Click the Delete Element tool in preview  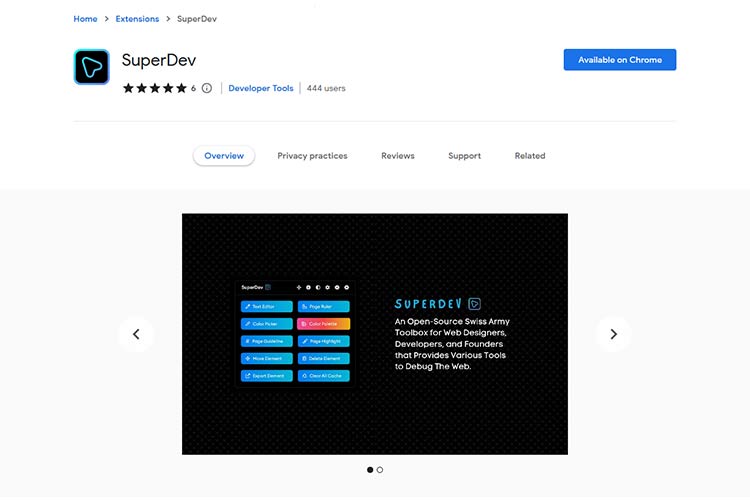(x=323, y=358)
